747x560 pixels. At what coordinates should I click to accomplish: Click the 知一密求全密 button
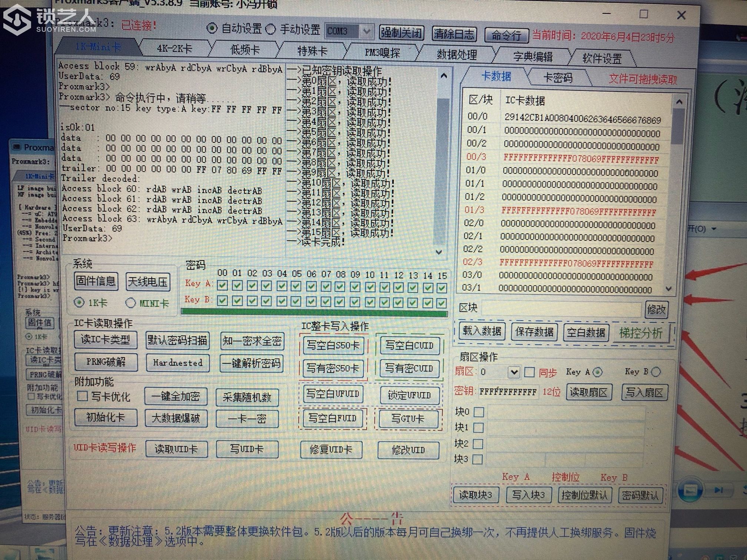click(x=252, y=341)
